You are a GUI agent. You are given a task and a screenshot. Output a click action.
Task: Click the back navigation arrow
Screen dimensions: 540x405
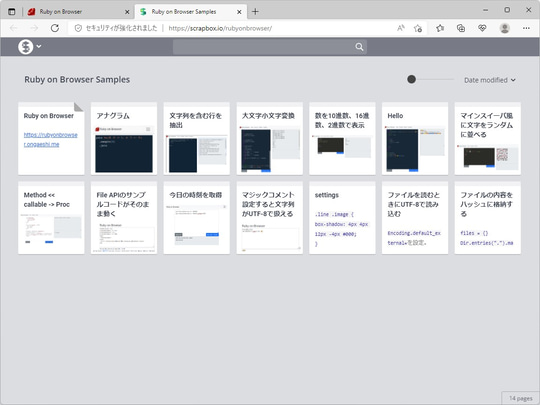click(x=14, y=28)
